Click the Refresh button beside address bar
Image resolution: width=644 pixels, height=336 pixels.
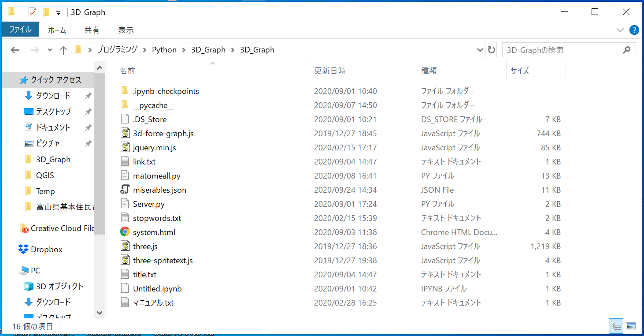pyautogui.click(x=492, y=50)
